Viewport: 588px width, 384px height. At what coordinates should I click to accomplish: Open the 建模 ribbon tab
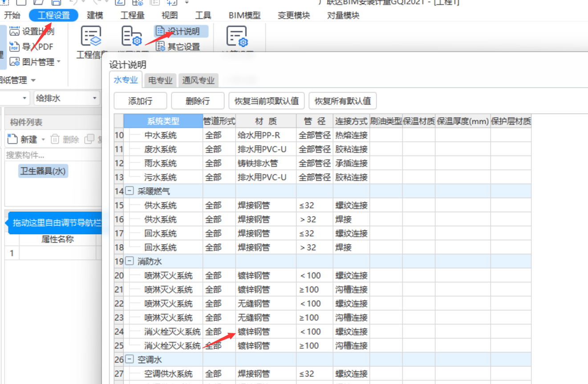pyautogui.click(x=95, y=15)
